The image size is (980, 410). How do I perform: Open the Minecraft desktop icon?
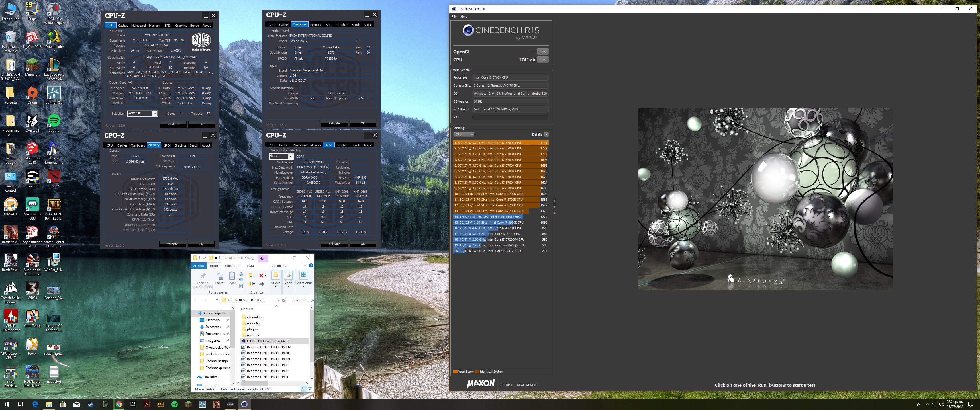[32, 67]
